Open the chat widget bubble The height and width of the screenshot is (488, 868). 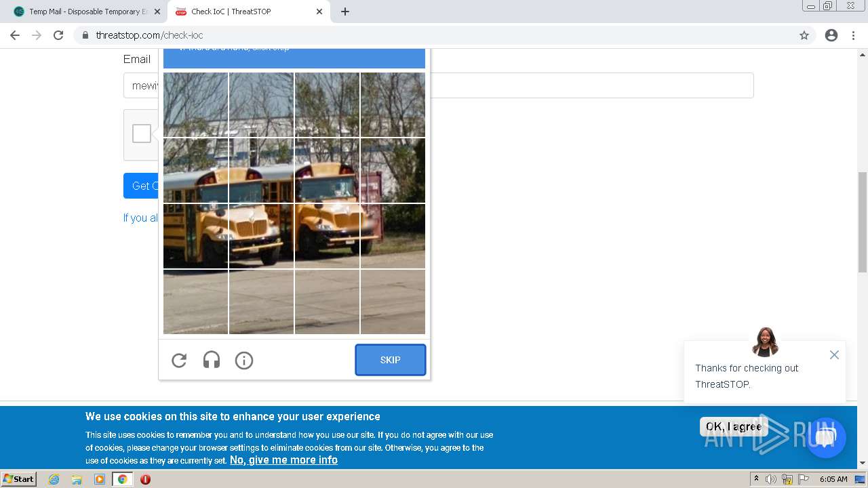pos(825,437)
